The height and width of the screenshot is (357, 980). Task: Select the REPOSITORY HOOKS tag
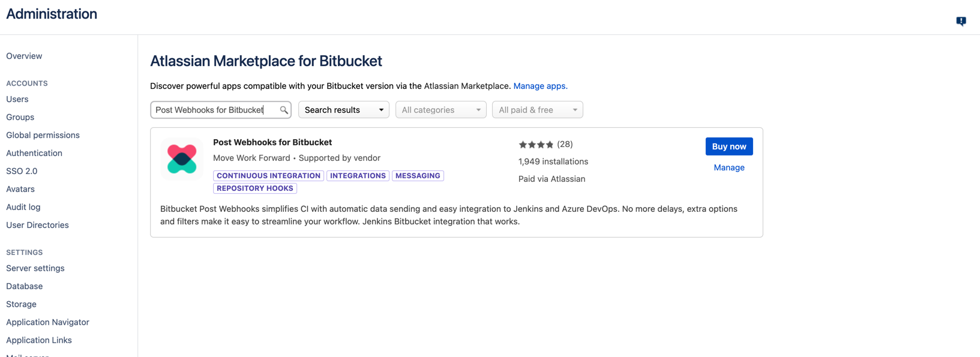[x=255, y=188]
